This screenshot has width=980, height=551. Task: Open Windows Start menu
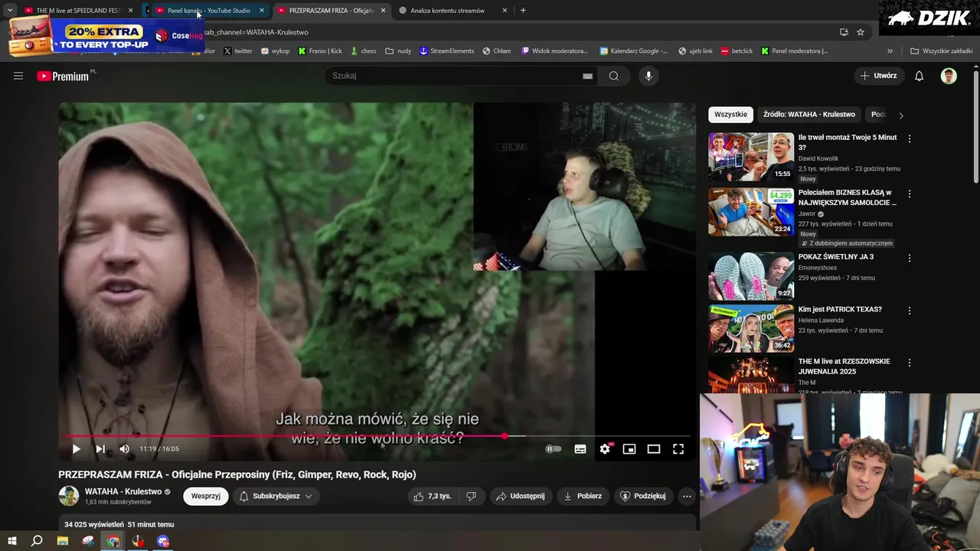[11, 541]
